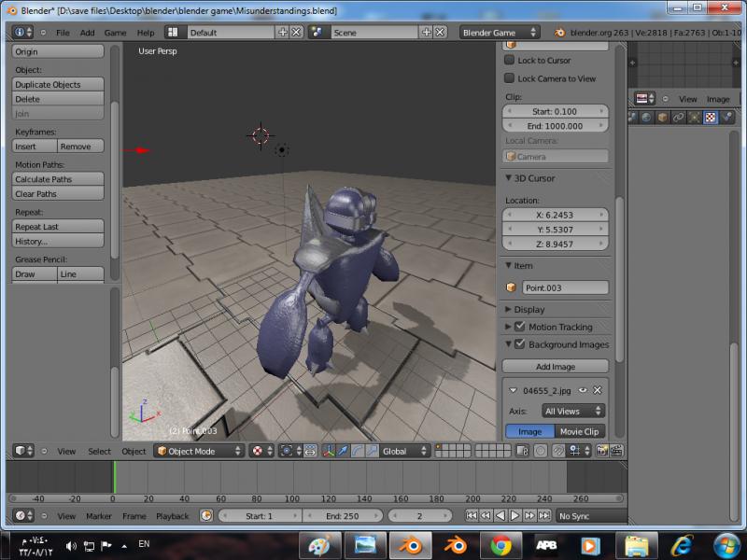Toggle the 3D manipulator widget icon
Image resolution: width=747 pixels, height=560 pixels.
coord(329,451)
